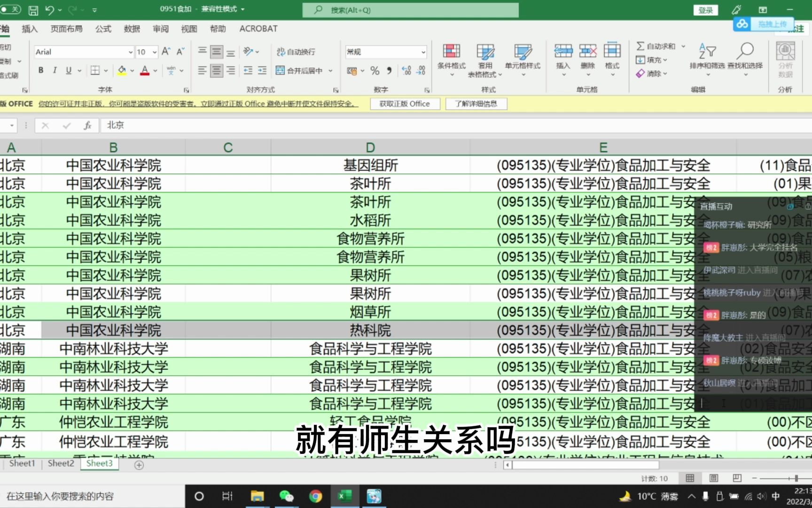The height and width of the screenshot is (508, 812).
Task: Click the zoom slider handle
Action: coord(796,478)
